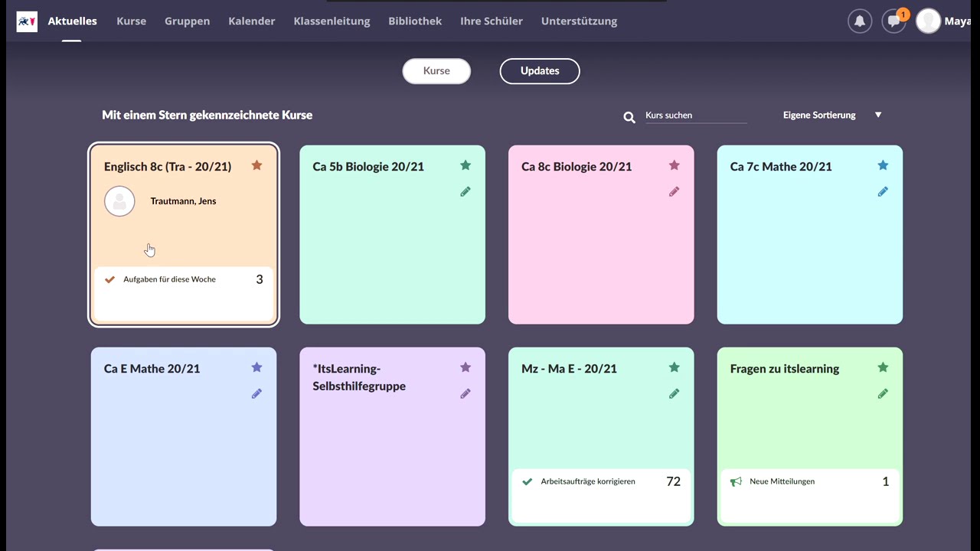The image size is (980, 551).
Task: Edit Mz - Ma E with pencil icon
Action: coord(674,393)
